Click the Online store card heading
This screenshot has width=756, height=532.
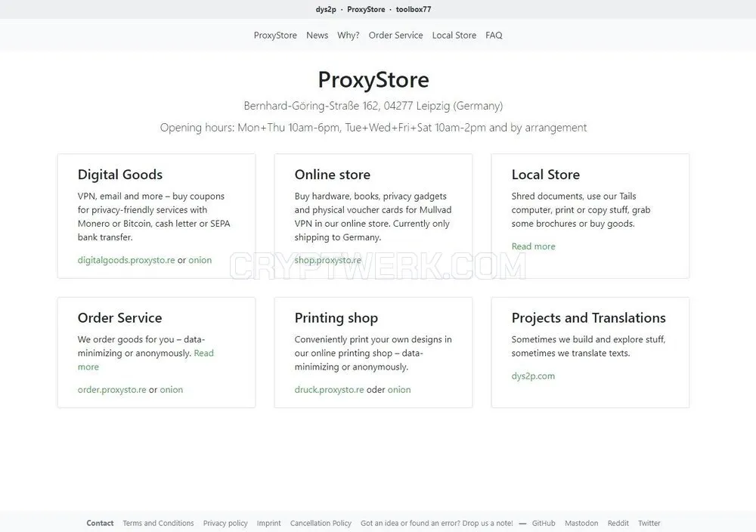(333, 175)
